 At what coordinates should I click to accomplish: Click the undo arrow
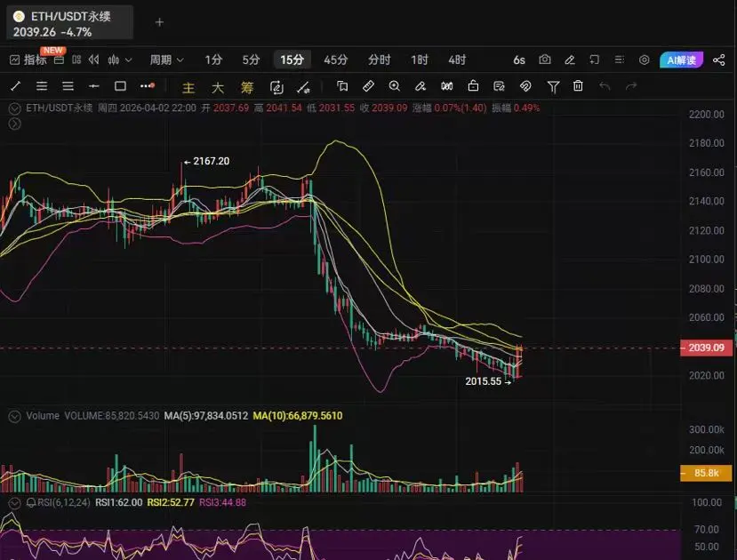click(605, 86)
